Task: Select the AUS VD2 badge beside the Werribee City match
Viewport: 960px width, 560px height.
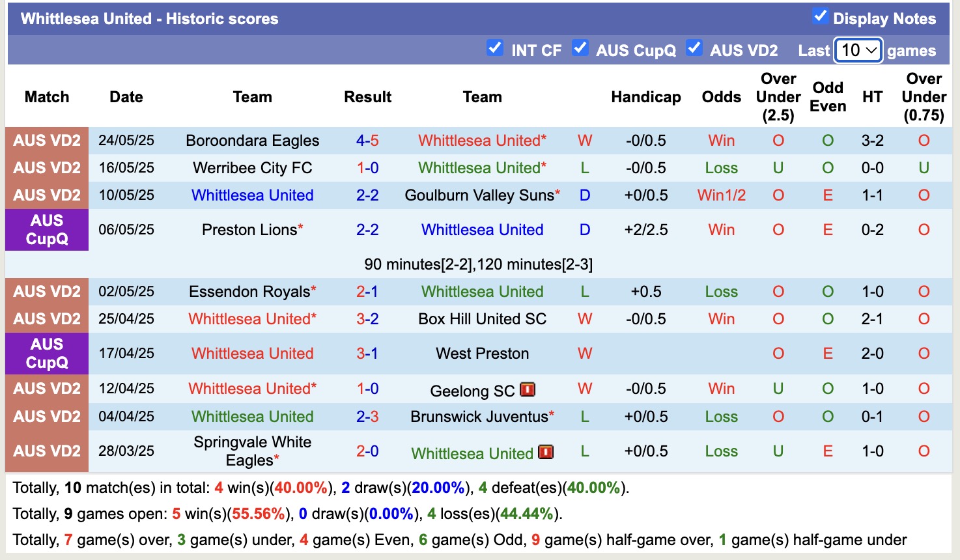Action: click(x=46, y=167)
